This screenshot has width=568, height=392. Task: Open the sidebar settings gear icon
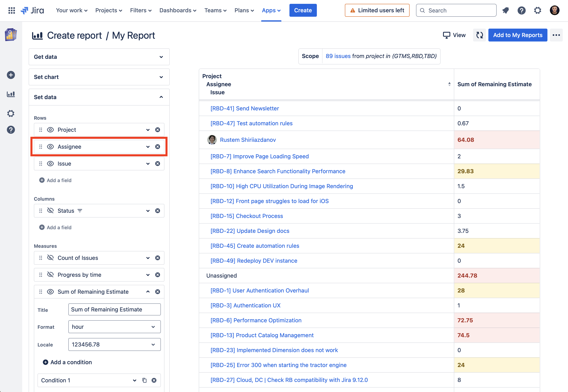pos(11,113)
